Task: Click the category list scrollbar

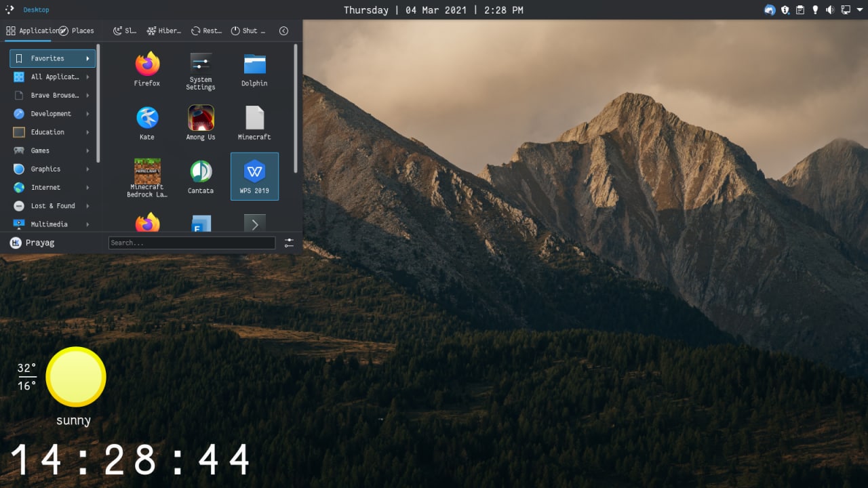Action: tap(98, 103)
